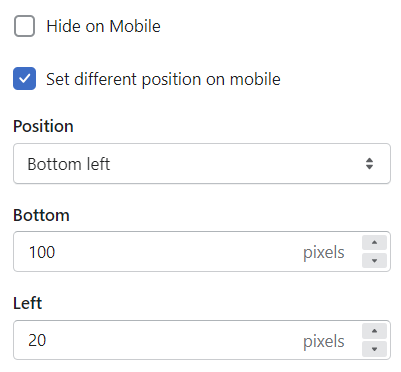
Task: Click the value 20 in Left field
Action: [x=37, y=341]
